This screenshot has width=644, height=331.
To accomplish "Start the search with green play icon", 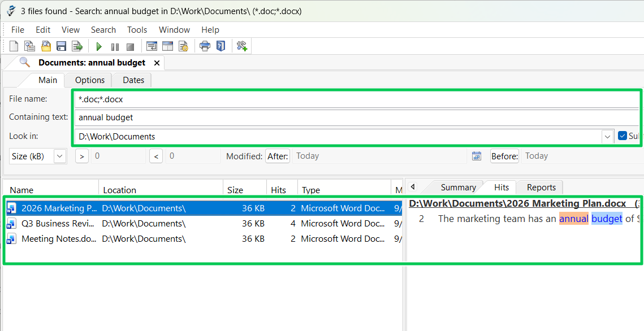I will point(99,46).
